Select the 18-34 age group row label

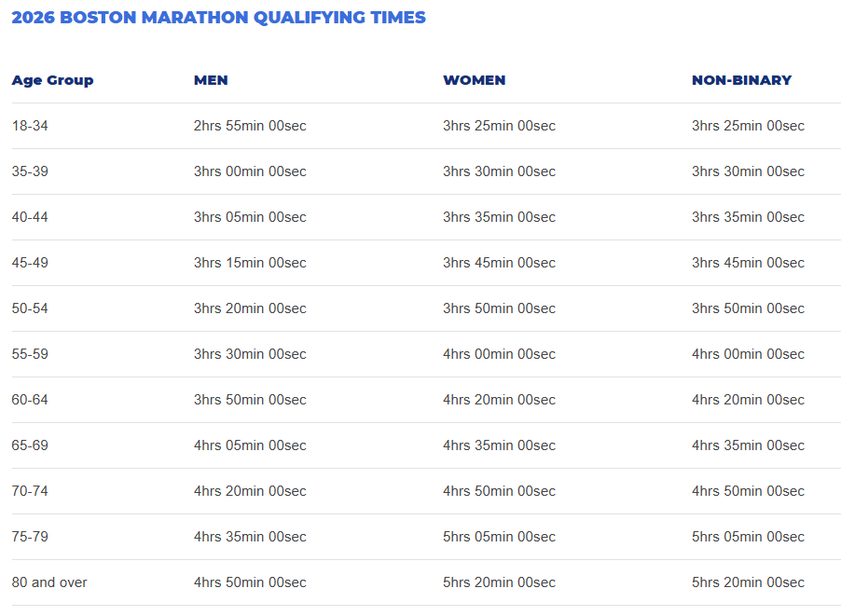[x=30, y=126]
